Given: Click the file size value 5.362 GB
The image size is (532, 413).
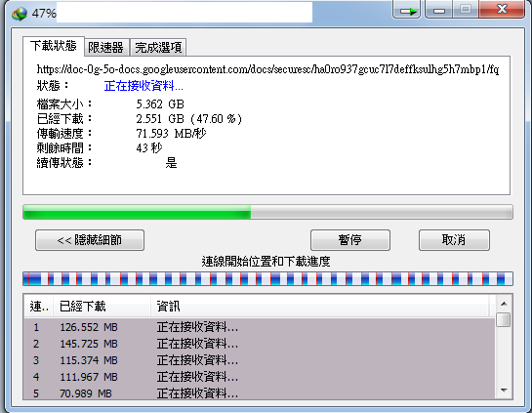Looking at the screenshot, I should [x=160, y=103].
